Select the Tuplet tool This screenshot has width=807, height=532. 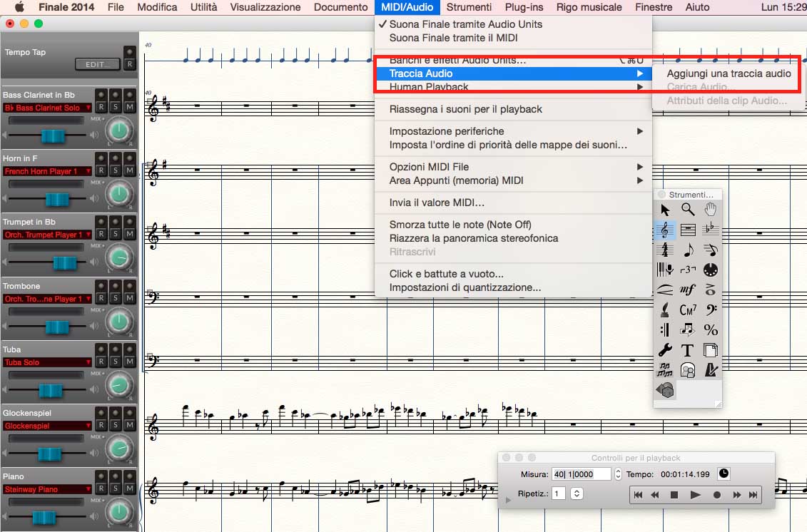coord(688,270)
